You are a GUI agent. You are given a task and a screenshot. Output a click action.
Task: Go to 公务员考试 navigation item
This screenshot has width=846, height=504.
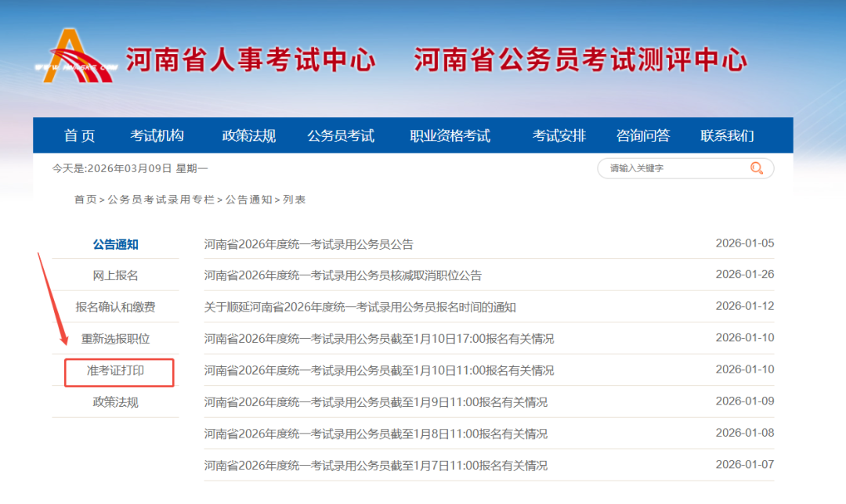(x=341, y=136)
